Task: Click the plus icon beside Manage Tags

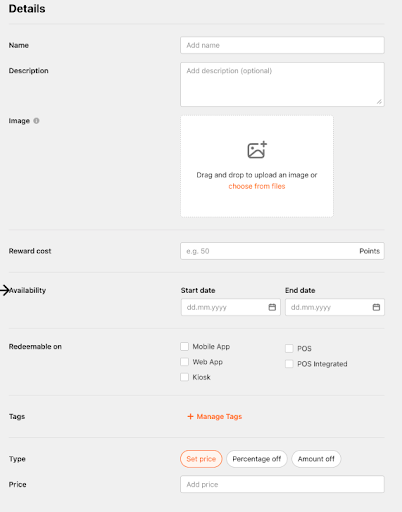Action: tap(190, 416)
